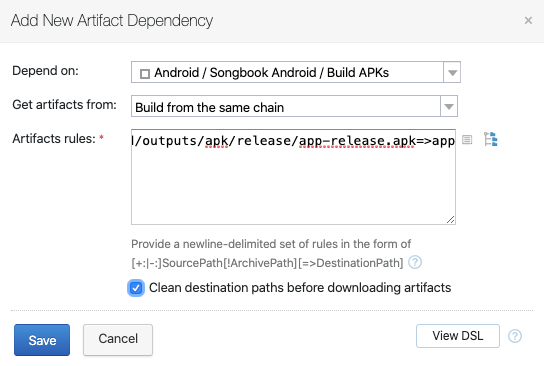Focus the Artifacts rules text area
This screenshot has width=544, height=366.
point(293,177)
